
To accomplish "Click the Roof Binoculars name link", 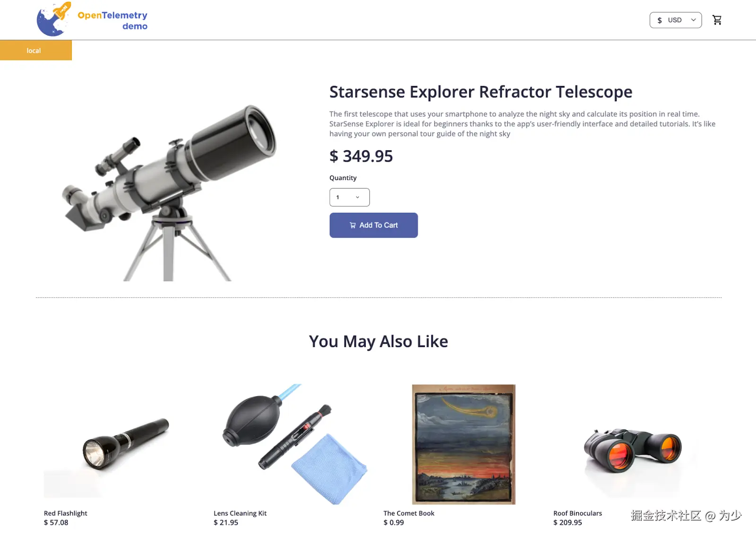I will point(577,513).
